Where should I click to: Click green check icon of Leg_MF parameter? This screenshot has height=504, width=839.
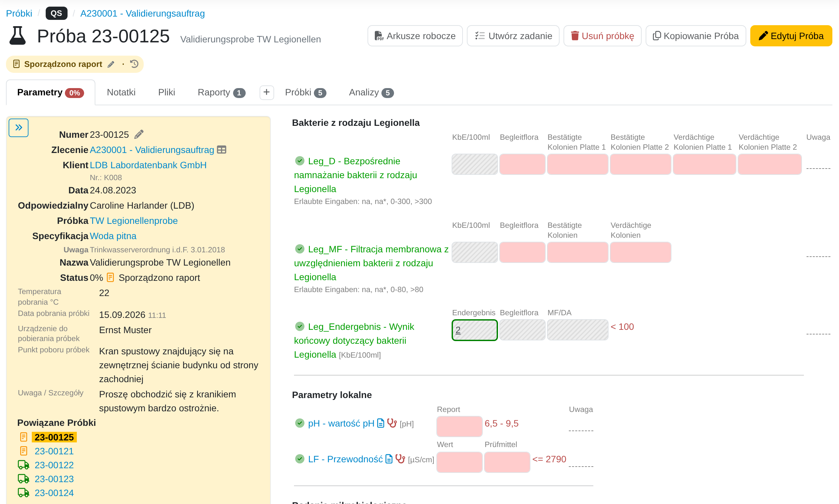coord(299,249)
